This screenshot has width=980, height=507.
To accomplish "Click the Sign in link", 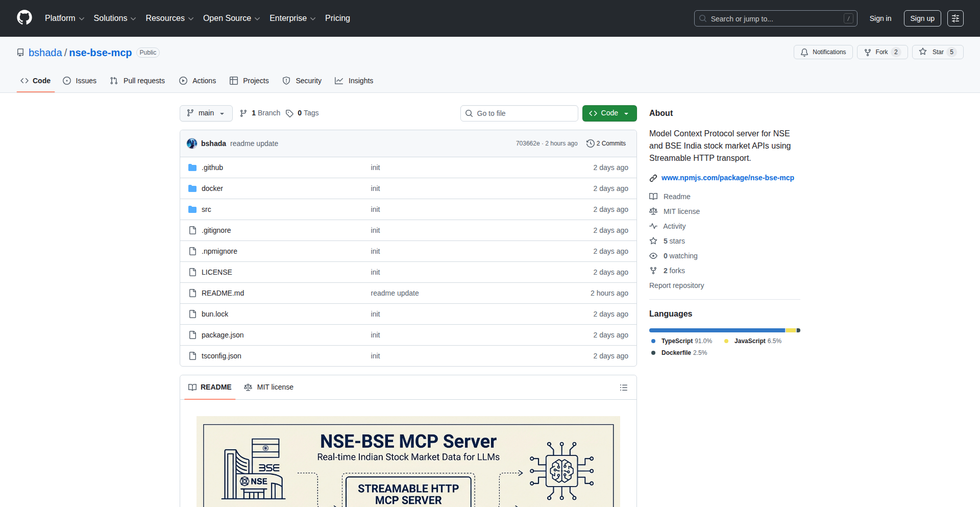I will point(880,18).
